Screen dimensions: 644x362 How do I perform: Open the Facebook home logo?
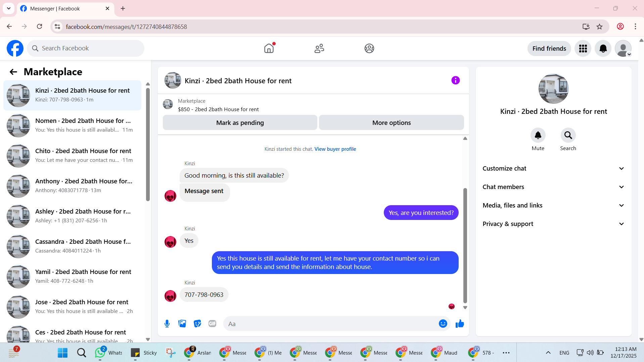pos(15,48)
